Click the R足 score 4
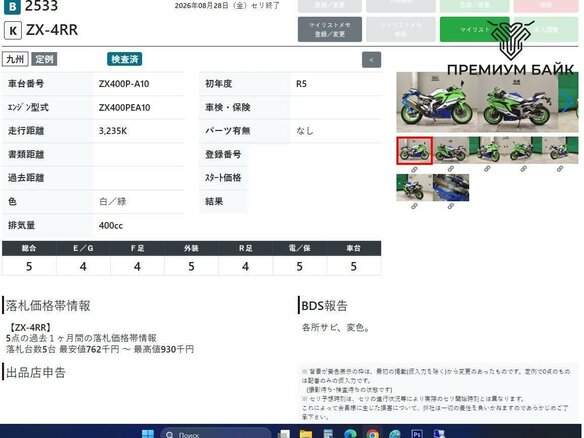584x438 pixels. coord(245,266)
